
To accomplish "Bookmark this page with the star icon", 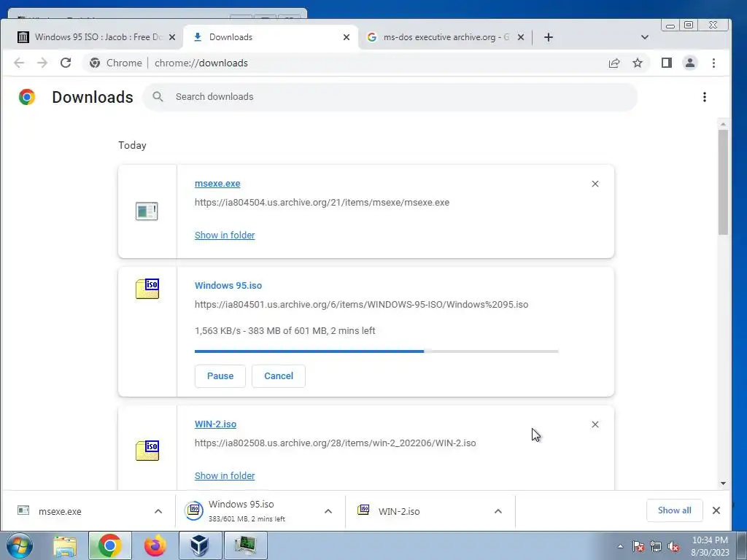I will [x=638, y=63].
